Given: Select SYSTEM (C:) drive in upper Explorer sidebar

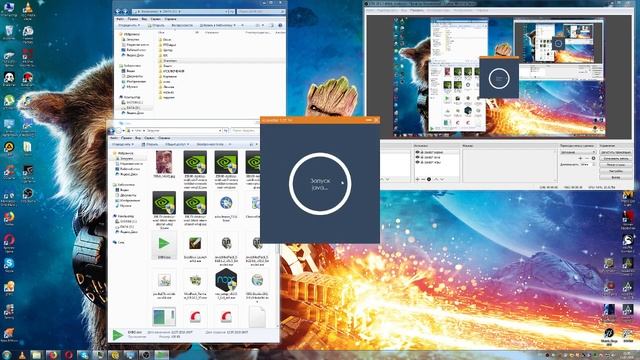Looking at the screenshot, I should click(x=134, y=102).
